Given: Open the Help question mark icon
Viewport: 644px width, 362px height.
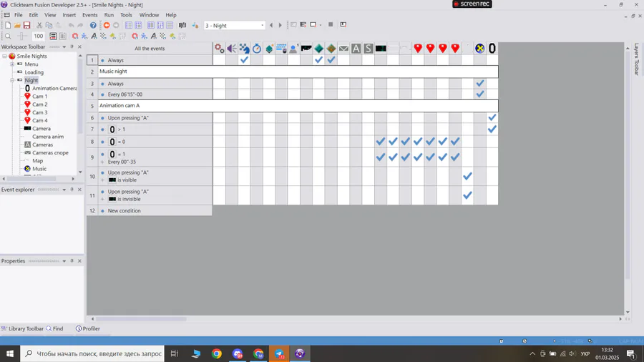Looking at the screenshot, I should tap(93, 26).
